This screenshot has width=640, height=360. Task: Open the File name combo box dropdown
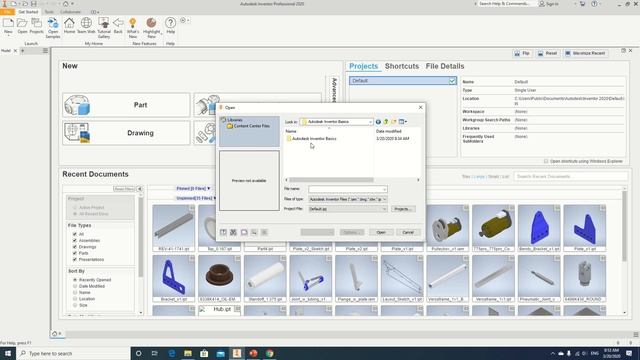tap(384, 189)
